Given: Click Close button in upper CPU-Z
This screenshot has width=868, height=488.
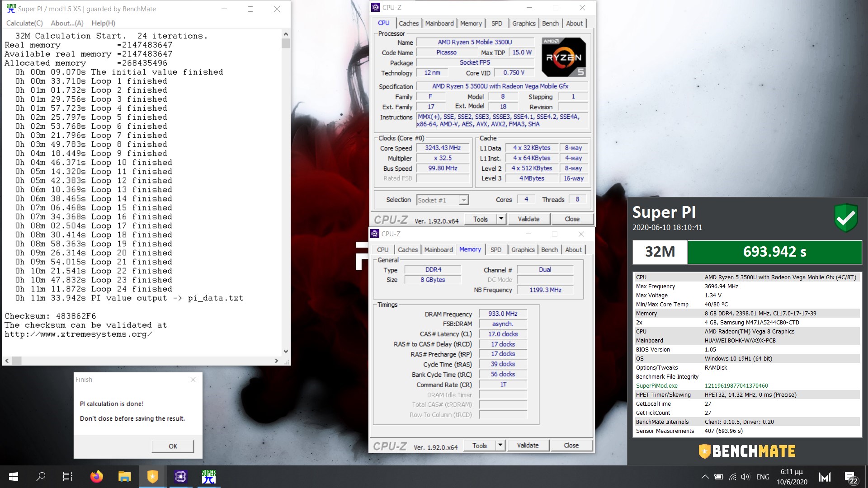Looking at the screenshot, I should 572,219.
